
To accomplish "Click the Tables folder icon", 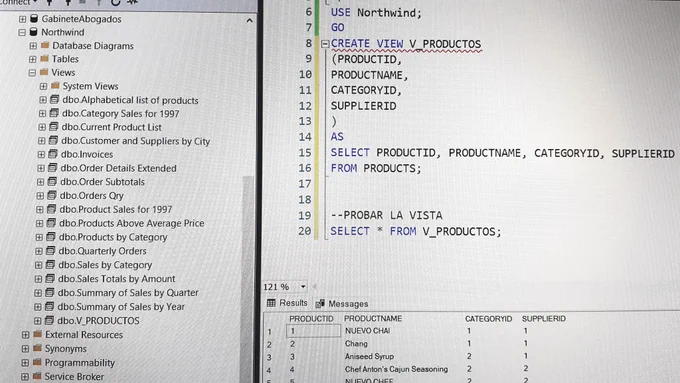I will point(44,58).
